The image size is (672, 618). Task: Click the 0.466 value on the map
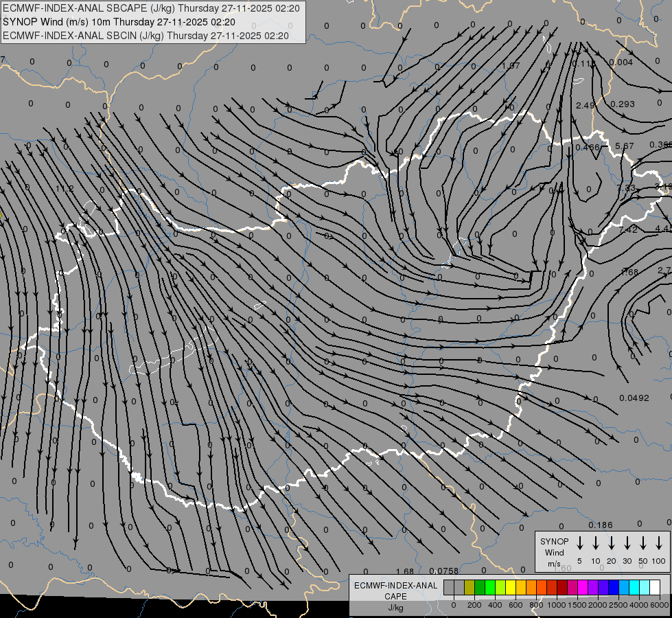click(588, 148)
